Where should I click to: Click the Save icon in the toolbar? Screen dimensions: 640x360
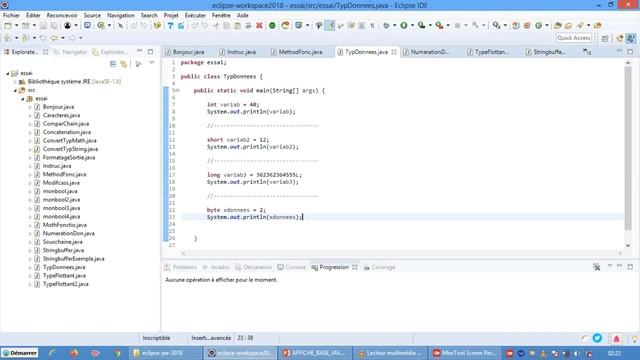tap(43, 25)
